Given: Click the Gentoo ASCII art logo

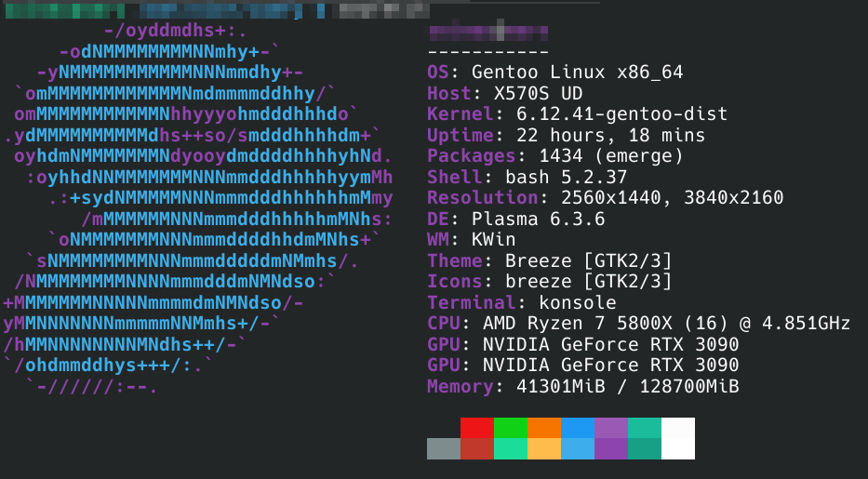Looking at the screenshot, I should click(x=197, y=208).
